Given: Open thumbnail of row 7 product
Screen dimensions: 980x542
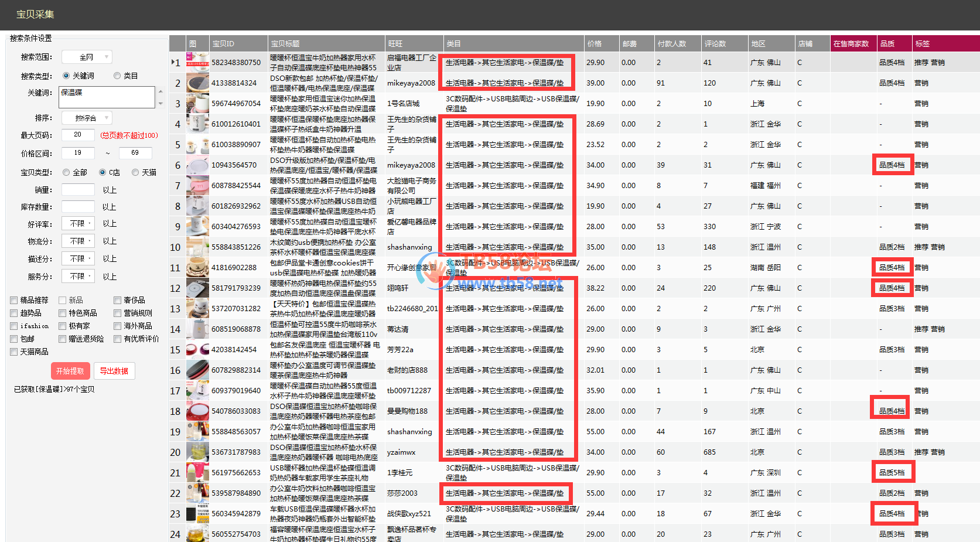Looking at the screenshot, I should 197,186.
